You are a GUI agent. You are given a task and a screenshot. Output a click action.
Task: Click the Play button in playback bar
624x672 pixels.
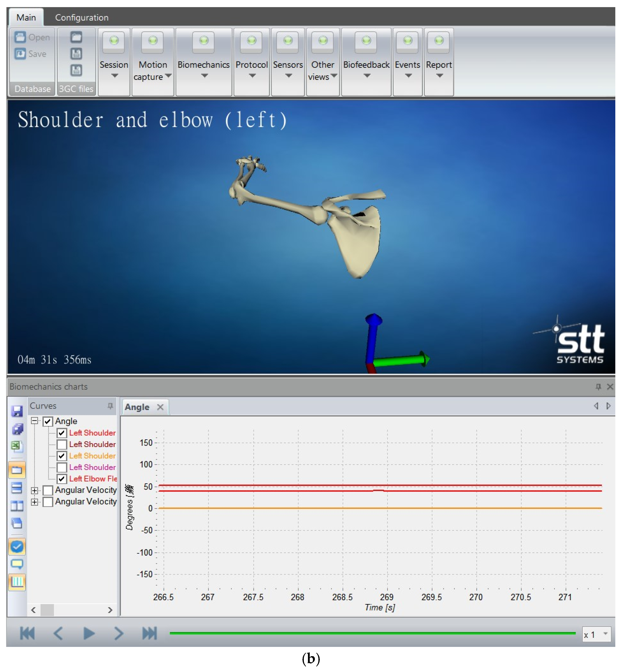(89, 633)
